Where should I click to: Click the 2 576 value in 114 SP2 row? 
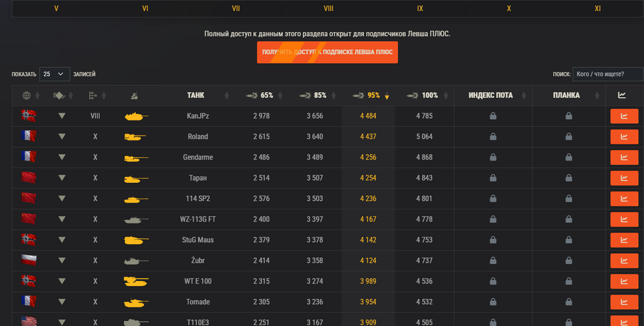coord(261,198)
